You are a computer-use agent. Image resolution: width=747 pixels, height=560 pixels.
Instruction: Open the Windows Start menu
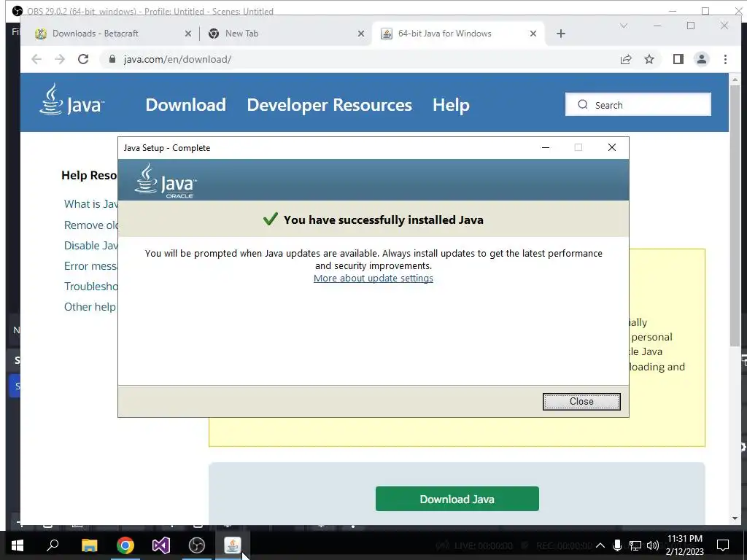(18, 545)
